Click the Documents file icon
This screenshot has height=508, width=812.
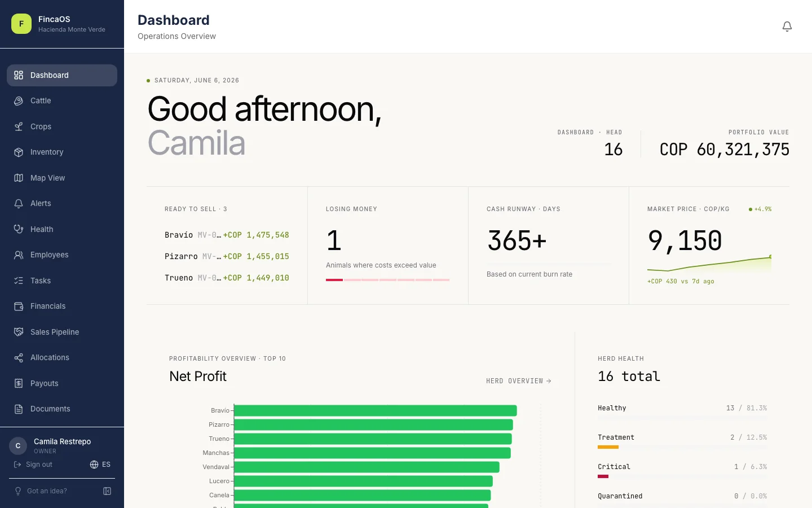(19, 409)
